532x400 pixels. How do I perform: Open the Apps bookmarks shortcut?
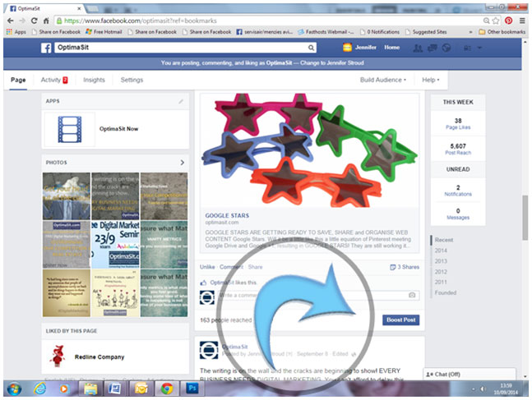(x=16, y=32)
